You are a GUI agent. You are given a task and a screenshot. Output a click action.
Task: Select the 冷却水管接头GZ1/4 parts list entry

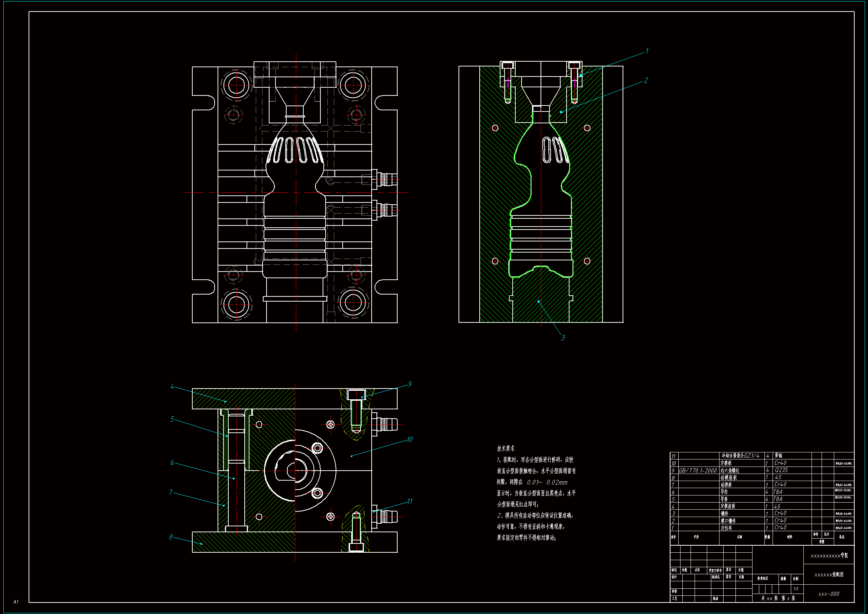point(740,456)
